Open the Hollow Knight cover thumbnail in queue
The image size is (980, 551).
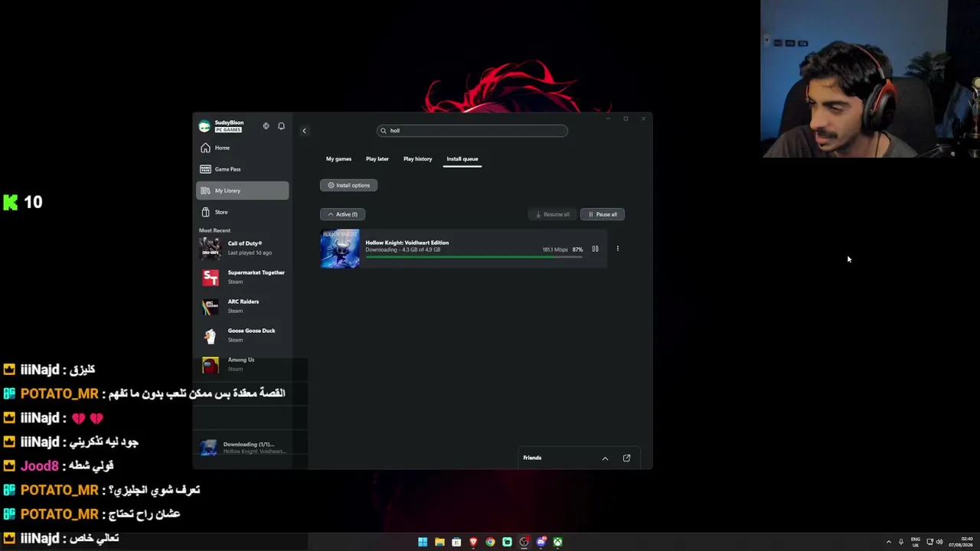coord(340,249)
